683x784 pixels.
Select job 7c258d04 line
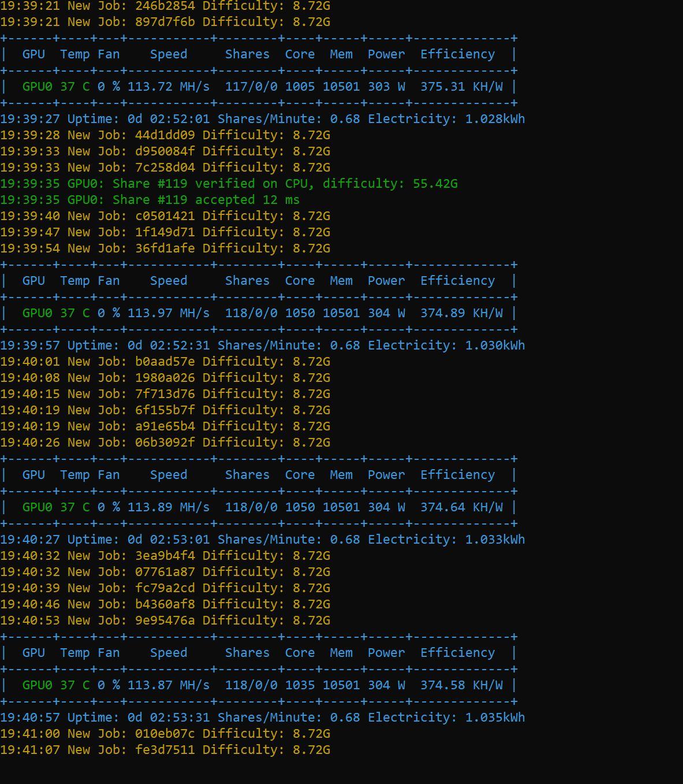[165, 168]
